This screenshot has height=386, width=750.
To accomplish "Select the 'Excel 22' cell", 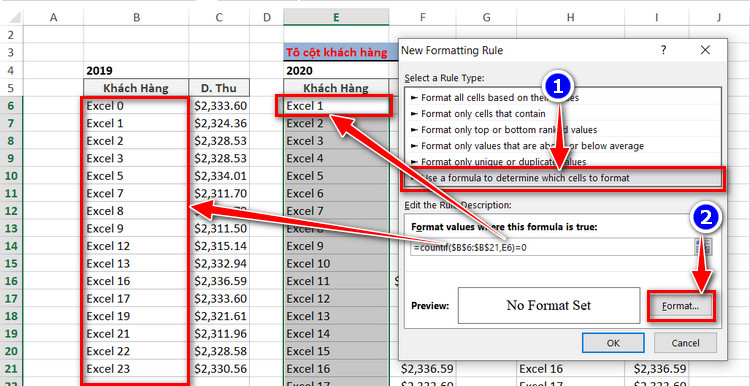I will pos(136,351).
